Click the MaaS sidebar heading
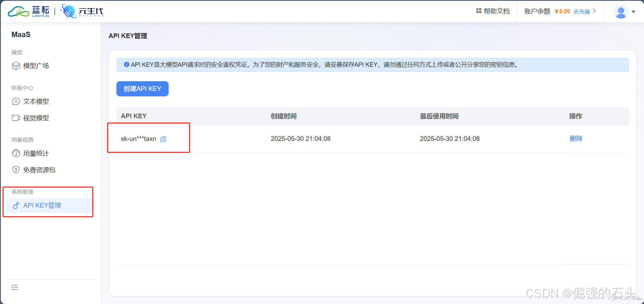644x304 pixels. (x=21, y=34)
